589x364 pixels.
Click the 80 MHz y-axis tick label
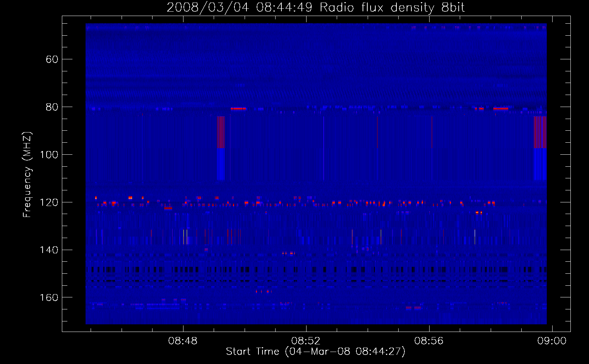coord(52,107)
